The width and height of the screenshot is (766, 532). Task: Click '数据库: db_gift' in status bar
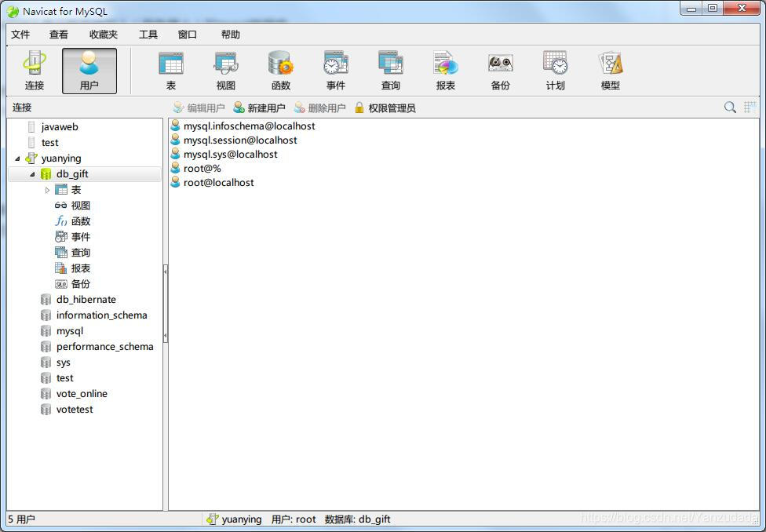click(358, 519)
